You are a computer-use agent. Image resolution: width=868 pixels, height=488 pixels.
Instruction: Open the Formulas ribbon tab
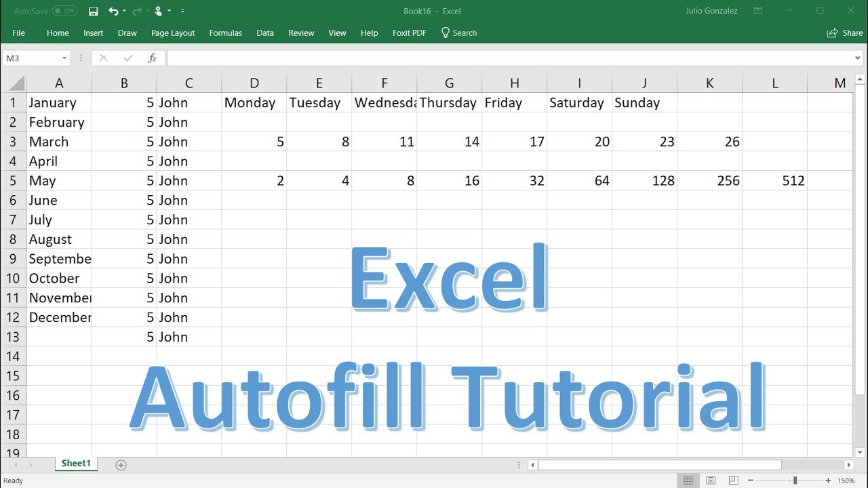(225, 33)
